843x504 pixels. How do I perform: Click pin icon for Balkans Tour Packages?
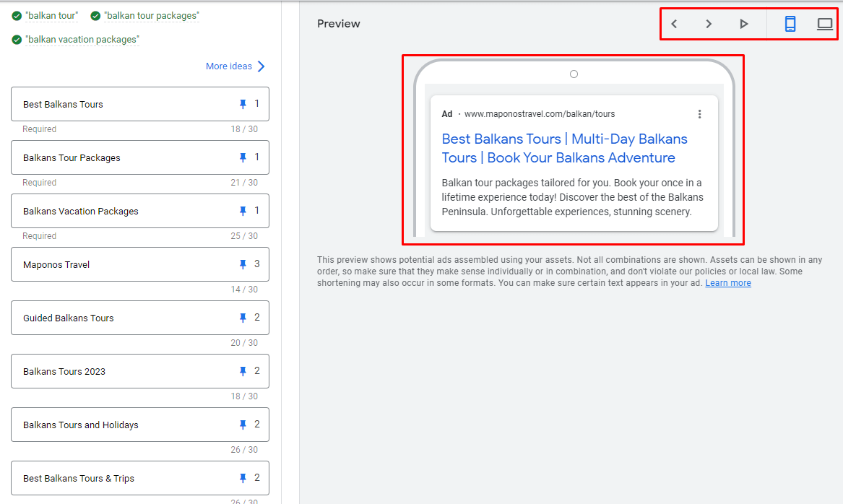click(x=243, y=157)
